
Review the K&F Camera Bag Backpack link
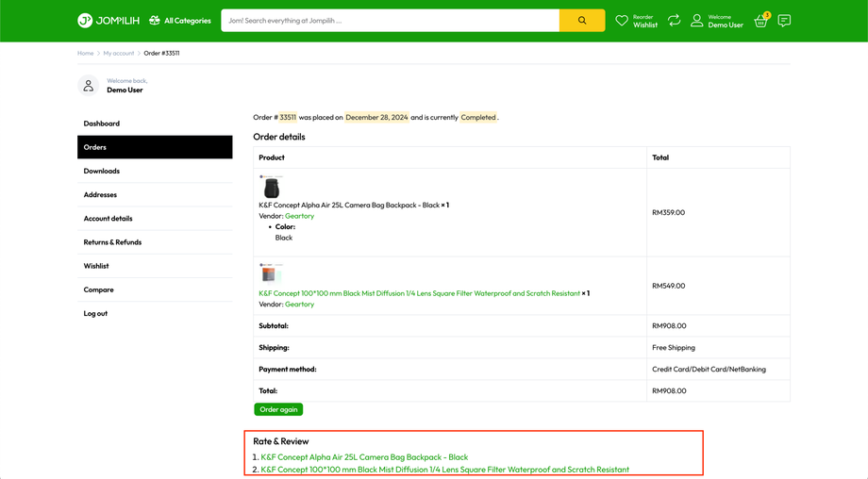click(364, 457)
